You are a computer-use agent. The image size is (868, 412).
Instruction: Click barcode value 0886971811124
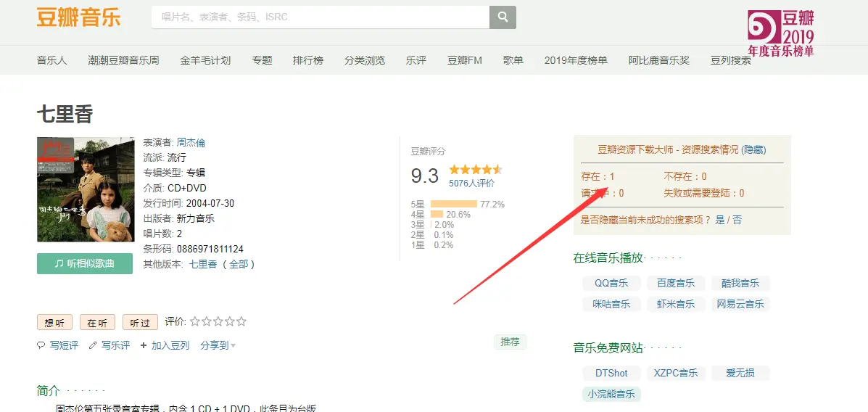[x=210, y=249]
